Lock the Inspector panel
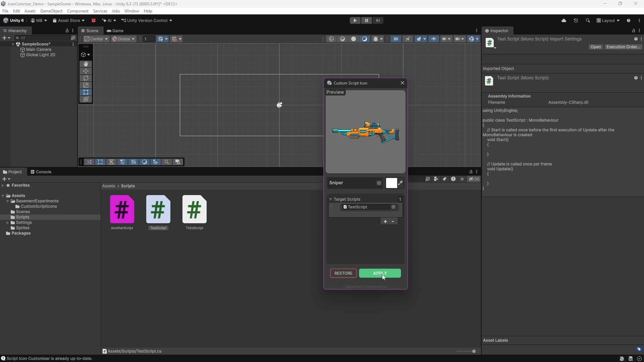The height and width of the screenshot is (362, 644). tap(634, 31)
